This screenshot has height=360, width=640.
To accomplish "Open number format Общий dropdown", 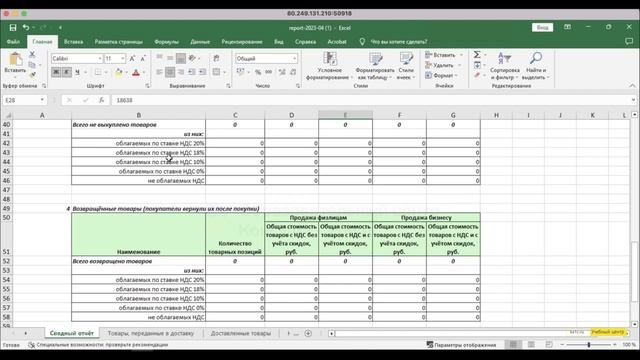I will [294, 59].
